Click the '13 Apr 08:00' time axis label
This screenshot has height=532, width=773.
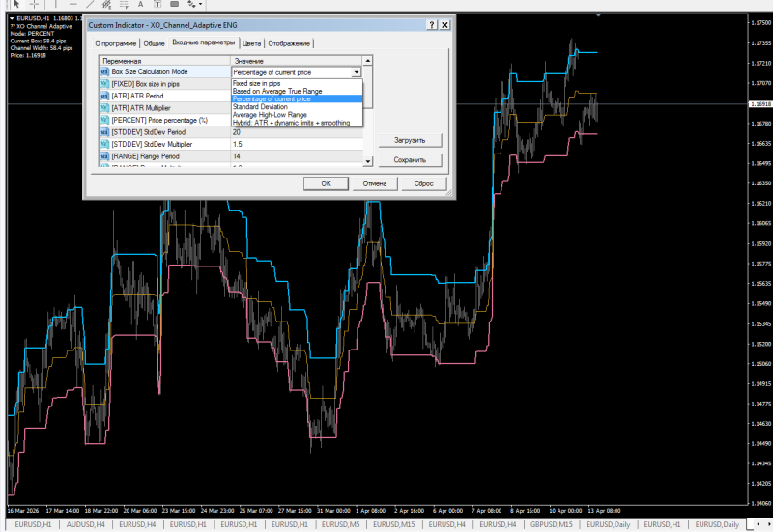pyautogui.click(x=604, y=511)
